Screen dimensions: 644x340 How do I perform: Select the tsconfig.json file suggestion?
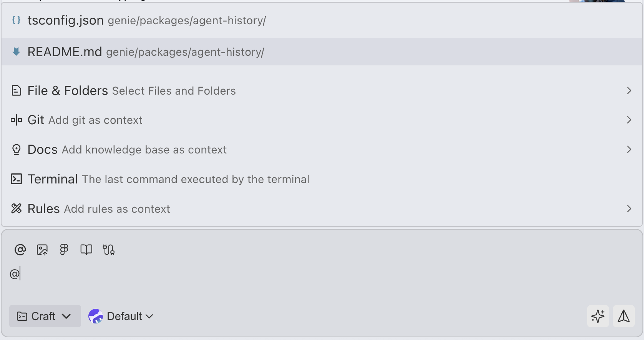tap(147, 20)
